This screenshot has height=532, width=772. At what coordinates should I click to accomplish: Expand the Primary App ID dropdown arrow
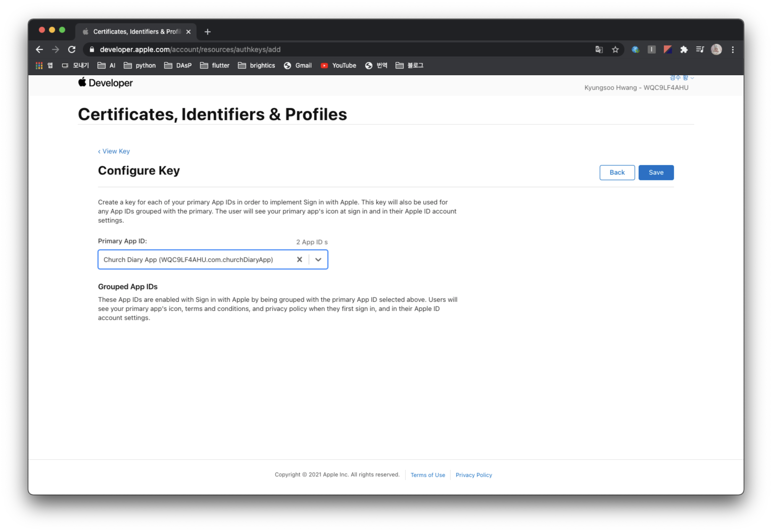coord(318,259)
